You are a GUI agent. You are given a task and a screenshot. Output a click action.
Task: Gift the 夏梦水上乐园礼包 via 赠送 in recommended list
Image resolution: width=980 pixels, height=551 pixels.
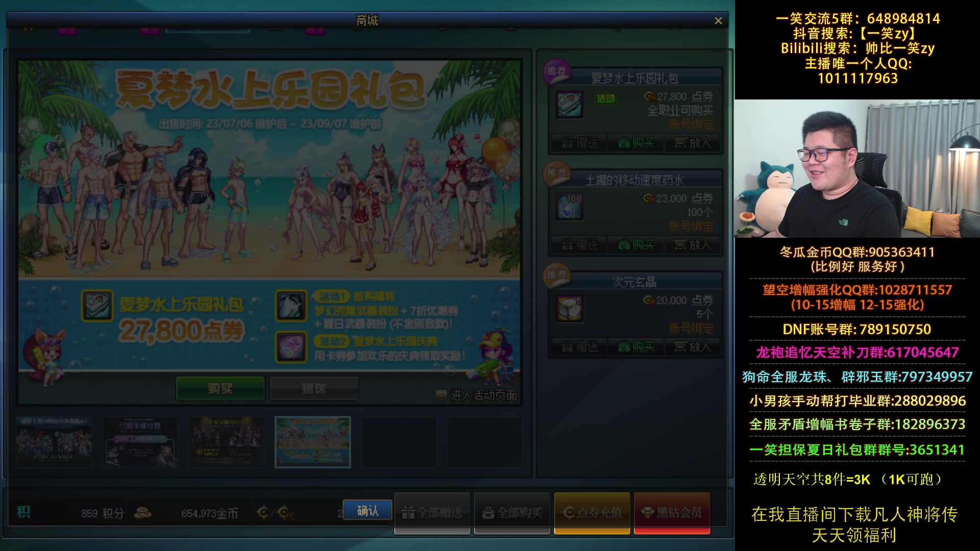pos(579,143)
